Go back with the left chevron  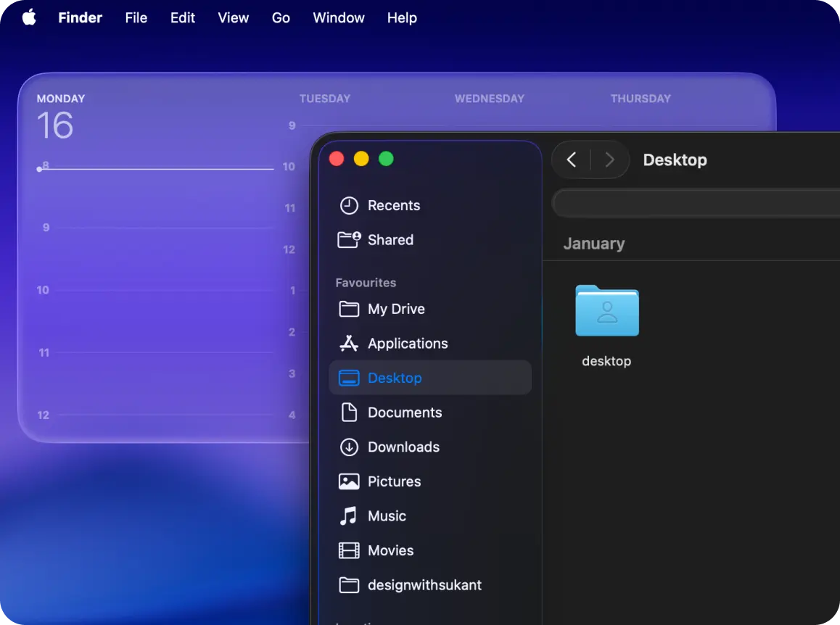point(572,160)
